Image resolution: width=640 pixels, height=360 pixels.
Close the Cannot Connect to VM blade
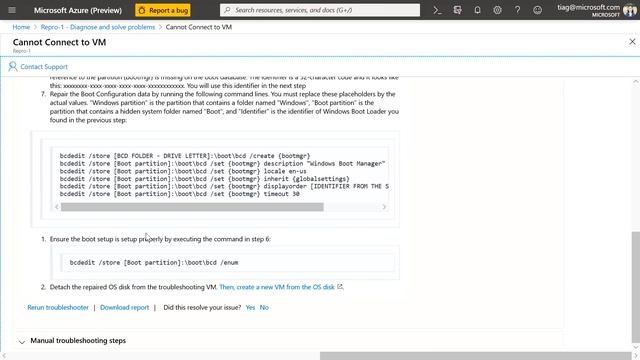click(x=632, y=42)
